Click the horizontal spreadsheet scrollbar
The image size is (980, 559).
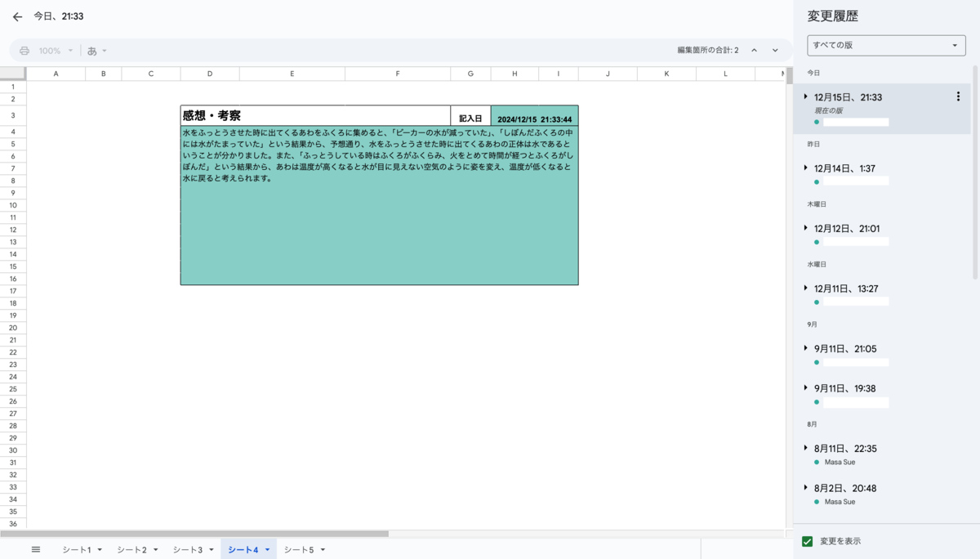point(194,534)
